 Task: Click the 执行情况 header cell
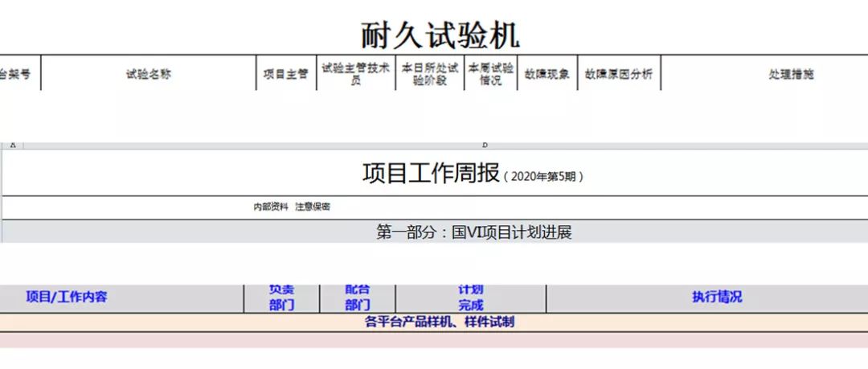[x=716, y=297]
